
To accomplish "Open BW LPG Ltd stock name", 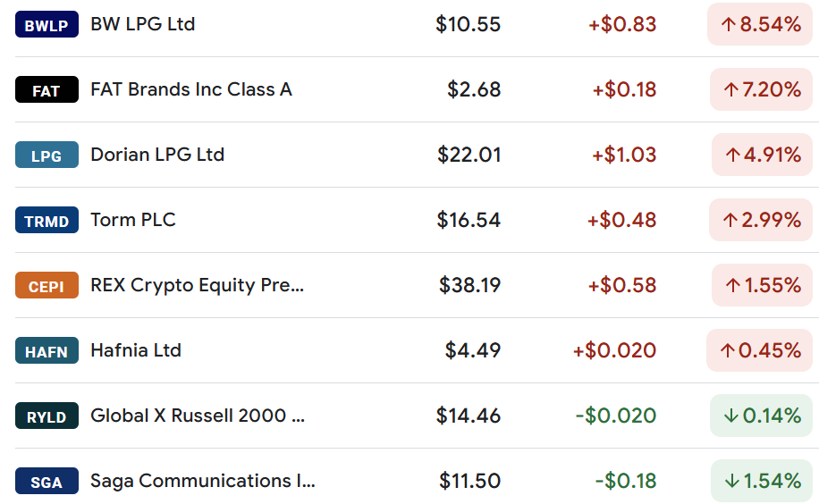I will [142, 24].
